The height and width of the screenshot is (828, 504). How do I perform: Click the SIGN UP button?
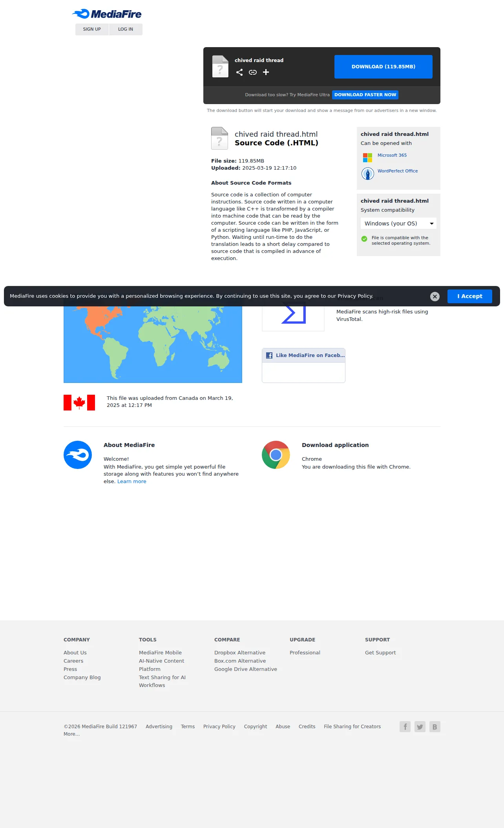(92, 29)
